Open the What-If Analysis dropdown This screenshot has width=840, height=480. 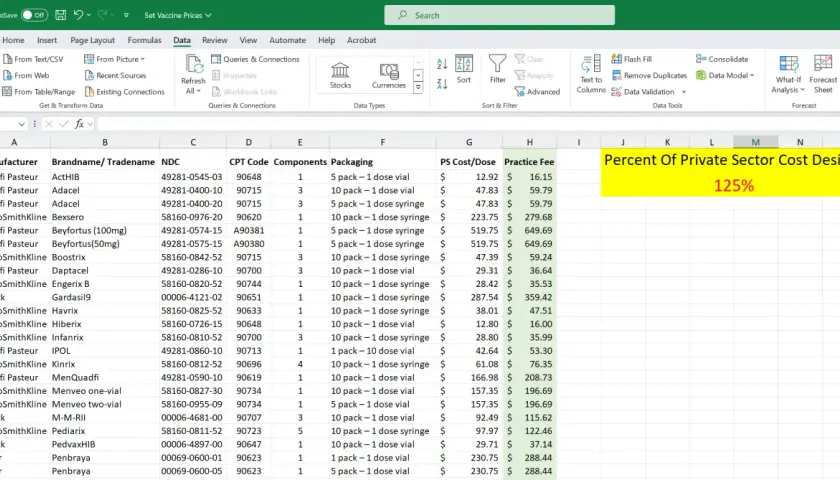[788, 85]
